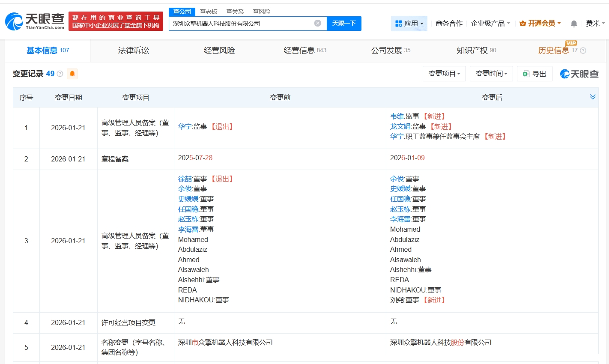
Task: Open 变更项目 filter dropdown
Action: coord(444,74)
